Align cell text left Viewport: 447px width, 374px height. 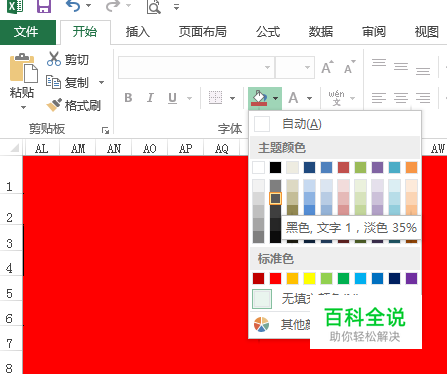[379, 98]
